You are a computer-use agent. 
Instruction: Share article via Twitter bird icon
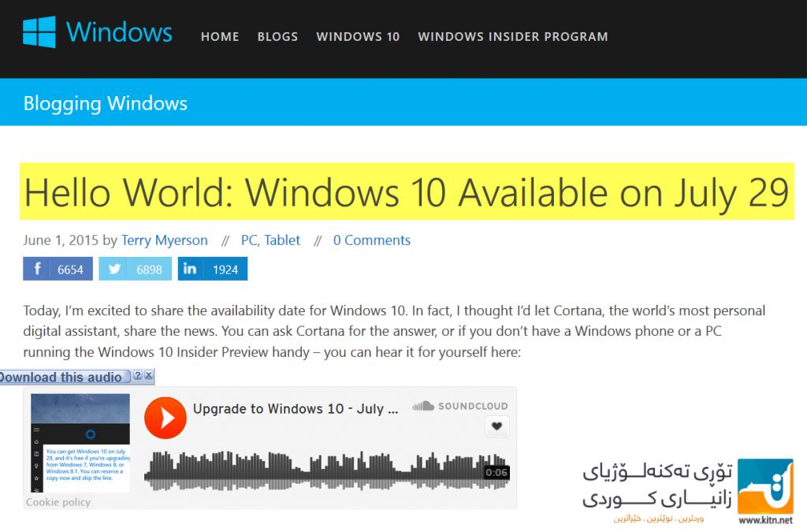pos(113,269)
